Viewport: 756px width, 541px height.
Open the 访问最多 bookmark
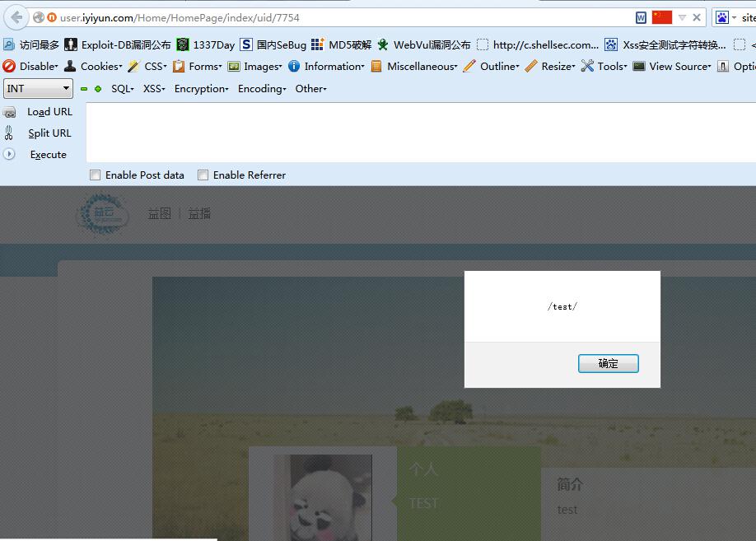pyautogui.click(x=31, y=44)
